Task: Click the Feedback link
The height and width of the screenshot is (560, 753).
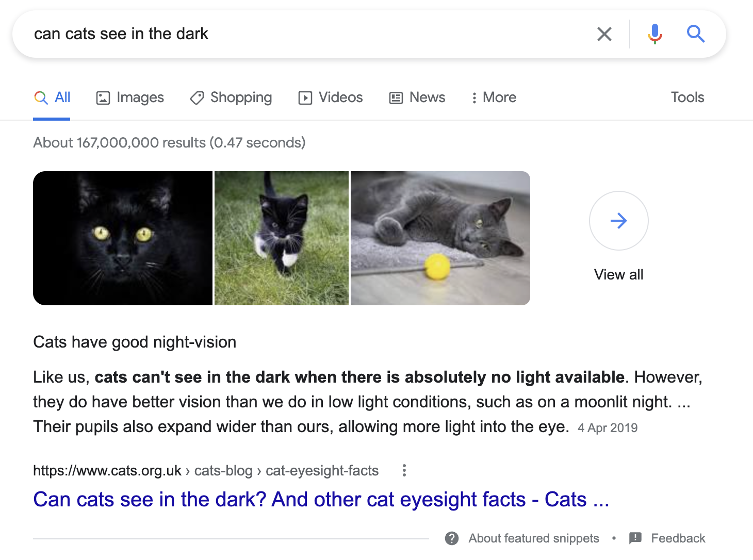Action: click(679, 538)
